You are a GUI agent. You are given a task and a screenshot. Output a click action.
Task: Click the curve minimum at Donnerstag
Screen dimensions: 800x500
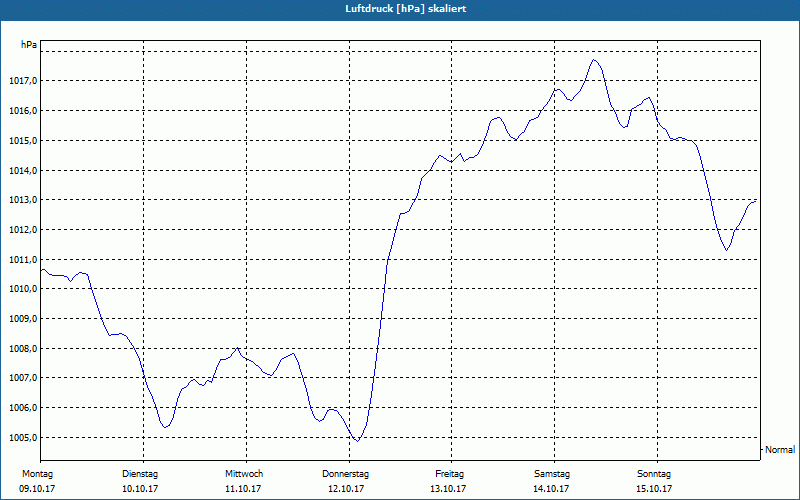[357, 441]
